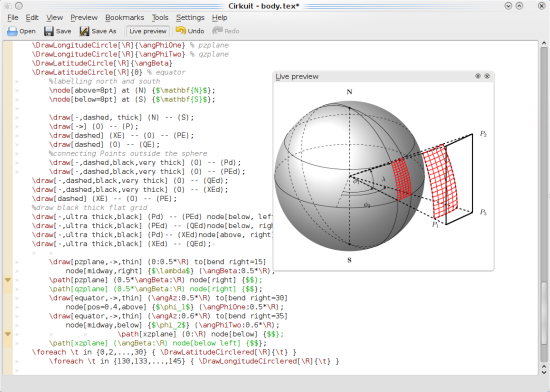This screenshot has width=550, height=392.
Task: Click the \foreach \t in {130,133,...,145} line
Action: coord(194,361)
